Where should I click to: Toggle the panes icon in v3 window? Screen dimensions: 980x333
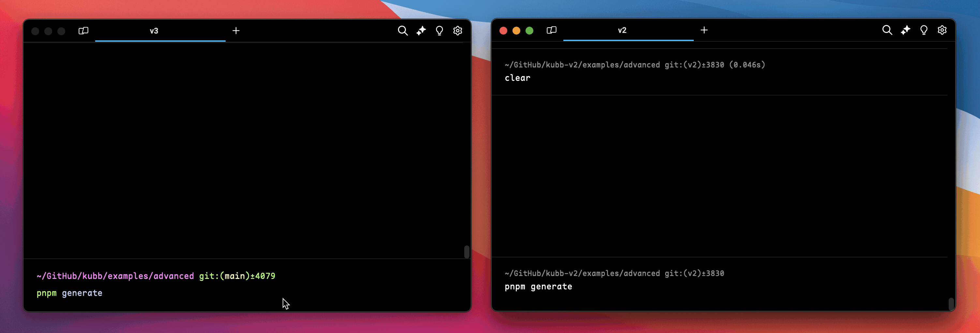coord(83,31)
